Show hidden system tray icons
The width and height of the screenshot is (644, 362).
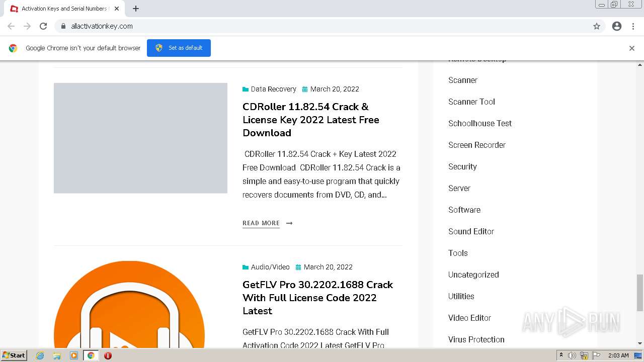pos(561,355)
